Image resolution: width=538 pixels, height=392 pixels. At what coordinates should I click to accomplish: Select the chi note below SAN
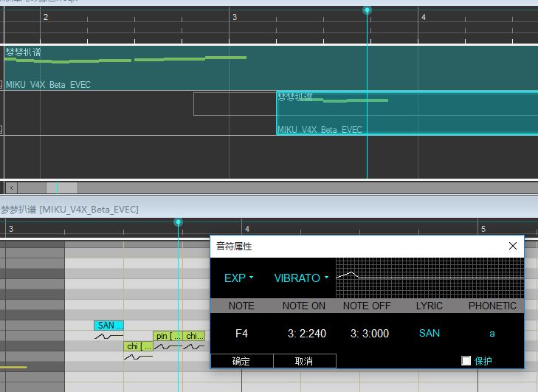pyautogui.click(x=138, y=346)
